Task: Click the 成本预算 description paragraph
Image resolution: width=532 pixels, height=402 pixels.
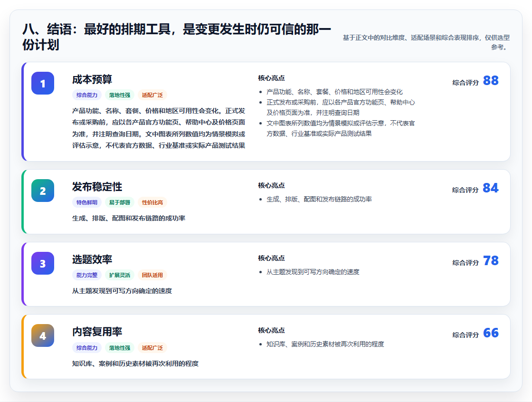Action: [159, 128]
